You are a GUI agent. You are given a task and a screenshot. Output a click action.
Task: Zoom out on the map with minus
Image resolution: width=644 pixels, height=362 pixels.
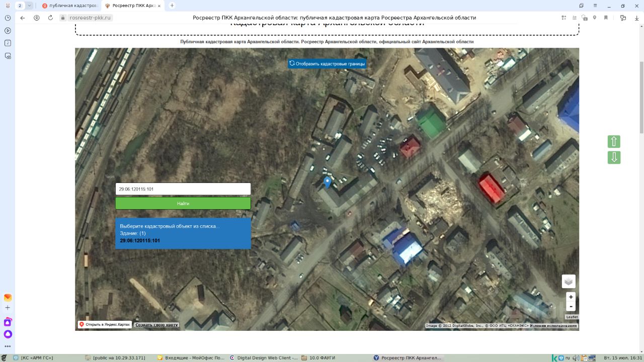click(x=571, y=306)
